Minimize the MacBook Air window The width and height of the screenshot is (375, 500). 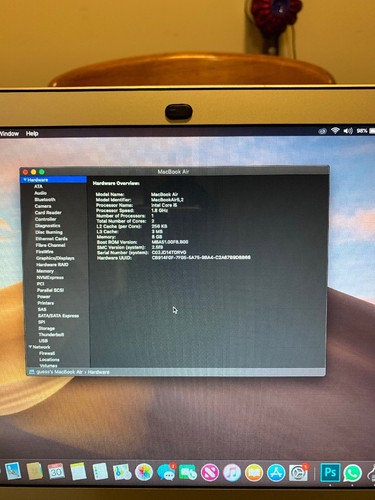pos(33,172)
